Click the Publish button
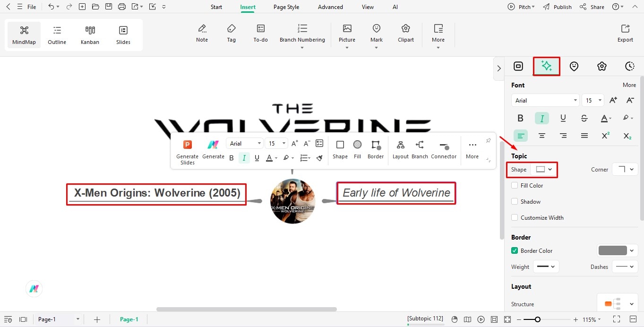Image resolution: width=644 pixels, height=327 pixels. (x=557, y=7)
